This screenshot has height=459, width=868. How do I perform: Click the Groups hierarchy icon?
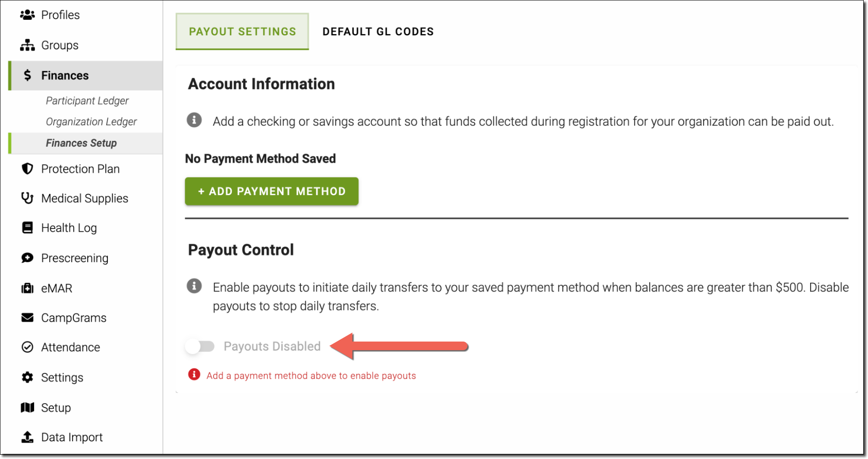27,45
